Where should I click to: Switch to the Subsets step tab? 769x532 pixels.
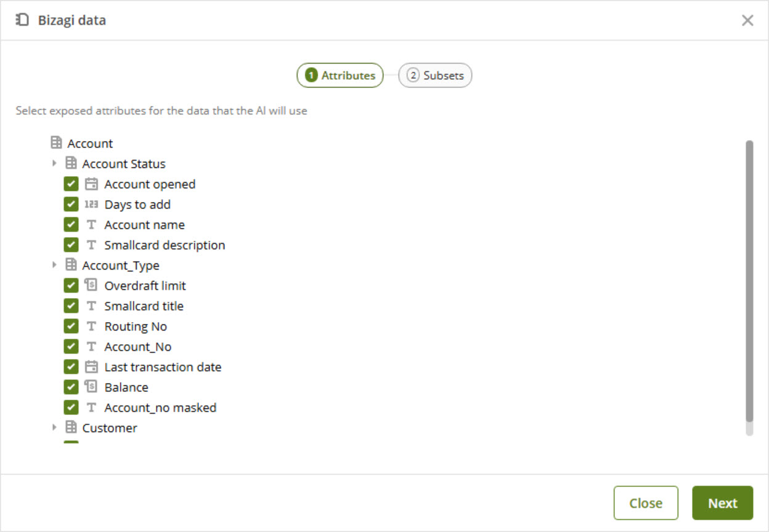(436, 76)
